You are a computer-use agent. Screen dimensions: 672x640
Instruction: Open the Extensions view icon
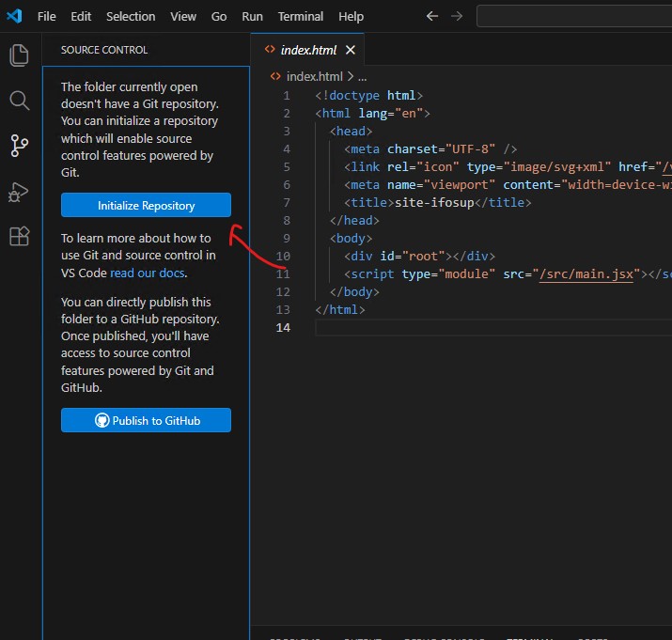tap(20, 236)
